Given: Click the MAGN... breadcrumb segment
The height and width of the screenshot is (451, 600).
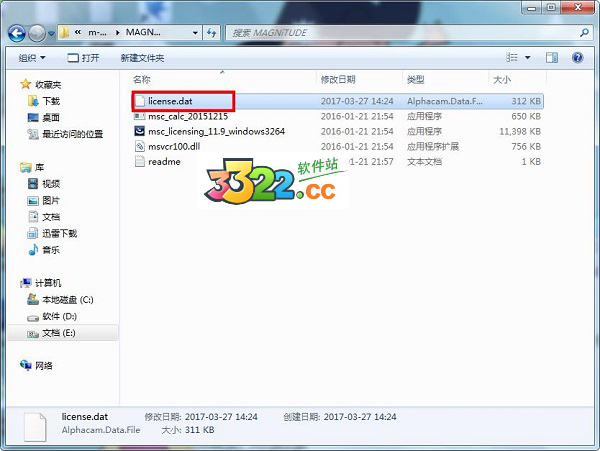Looking at the screenshot, I should [x=143, y=33].
